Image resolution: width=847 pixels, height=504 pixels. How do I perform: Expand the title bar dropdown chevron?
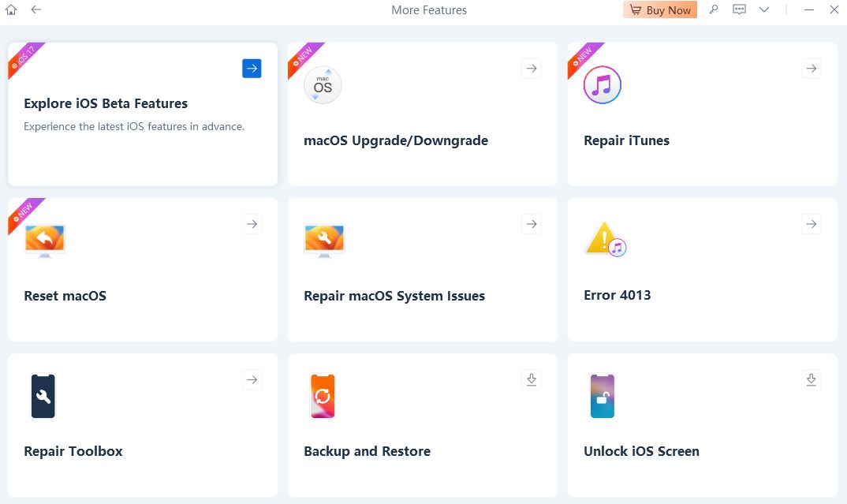764,9
